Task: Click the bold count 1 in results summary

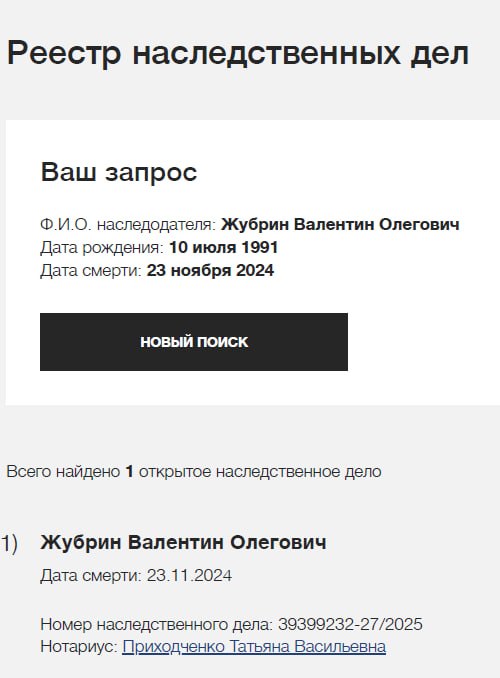Action: (129, 471)
